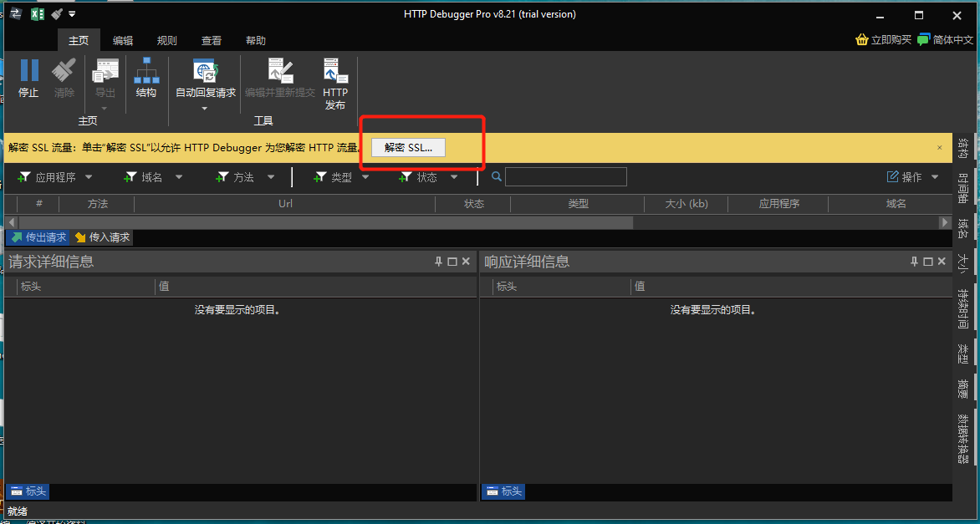This screenshot has height=524, width=980.
Task: Open the HTTP 发布 submitter icon
Action: pos(335,70)
